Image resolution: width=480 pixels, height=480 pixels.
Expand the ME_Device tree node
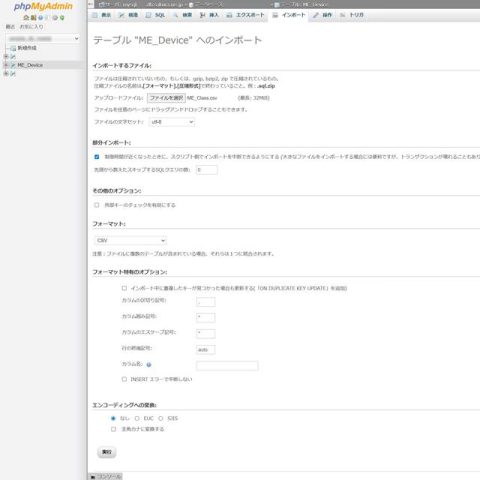tap(6, 65)
